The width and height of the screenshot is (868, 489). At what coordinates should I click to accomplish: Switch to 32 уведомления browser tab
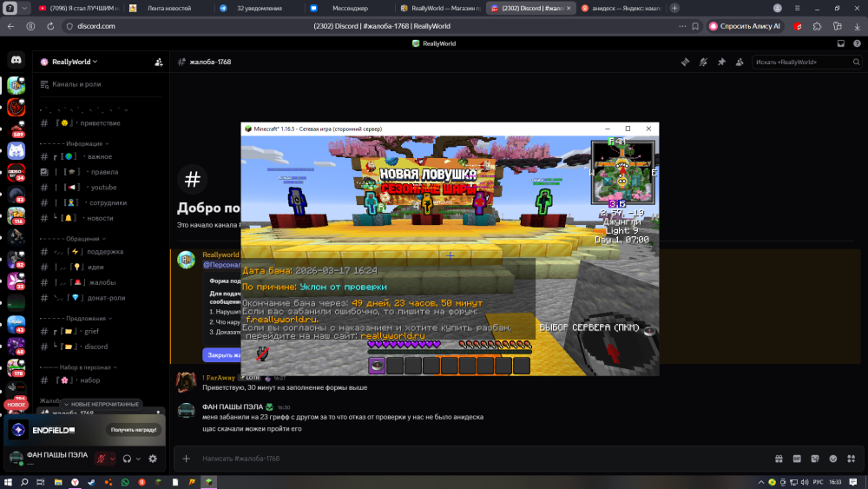tap(259, 9)
